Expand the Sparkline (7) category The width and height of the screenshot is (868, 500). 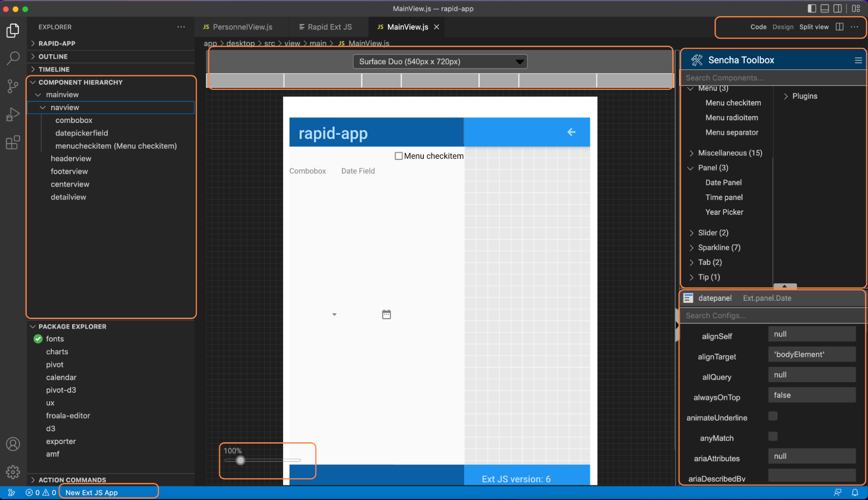[691, 247]
